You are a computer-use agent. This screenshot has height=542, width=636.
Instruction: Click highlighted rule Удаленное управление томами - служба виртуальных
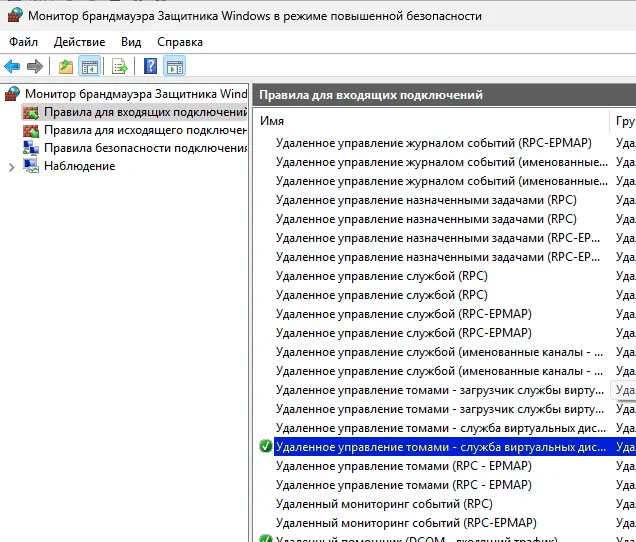441,447
